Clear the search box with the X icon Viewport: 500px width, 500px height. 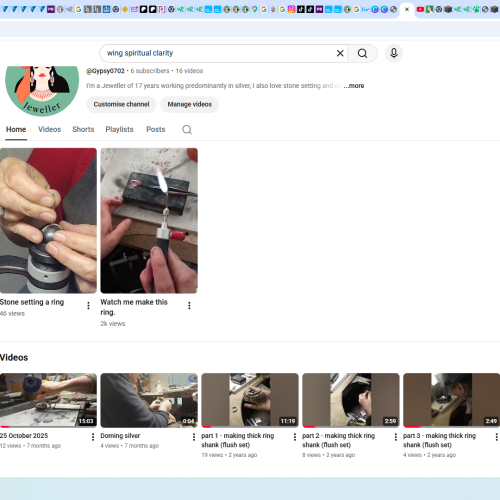(x=340, y=53)
